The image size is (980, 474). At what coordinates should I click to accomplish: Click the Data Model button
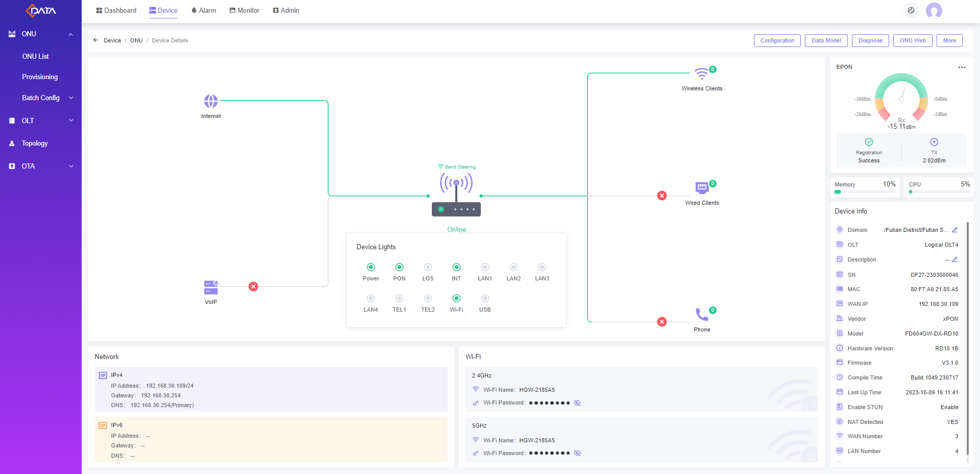click(826, 40)
